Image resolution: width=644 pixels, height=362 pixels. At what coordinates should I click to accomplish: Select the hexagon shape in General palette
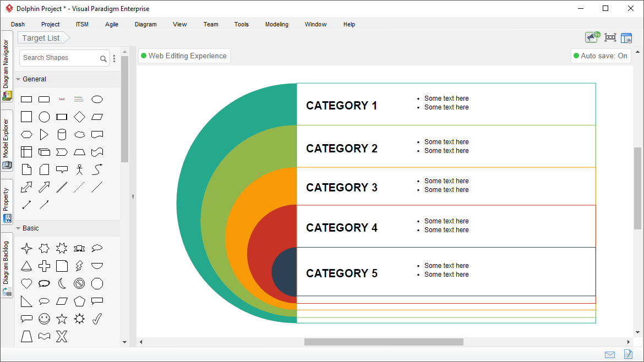(x=26, y=135)
